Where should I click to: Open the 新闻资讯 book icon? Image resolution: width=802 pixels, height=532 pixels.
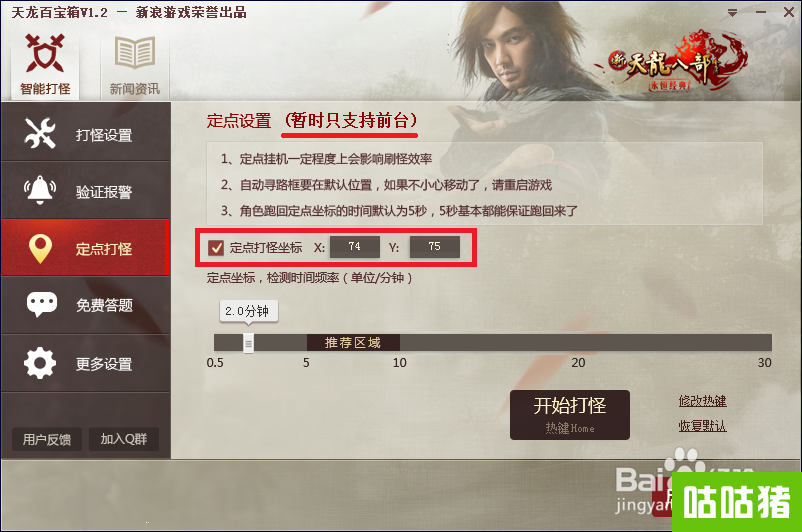135,53
